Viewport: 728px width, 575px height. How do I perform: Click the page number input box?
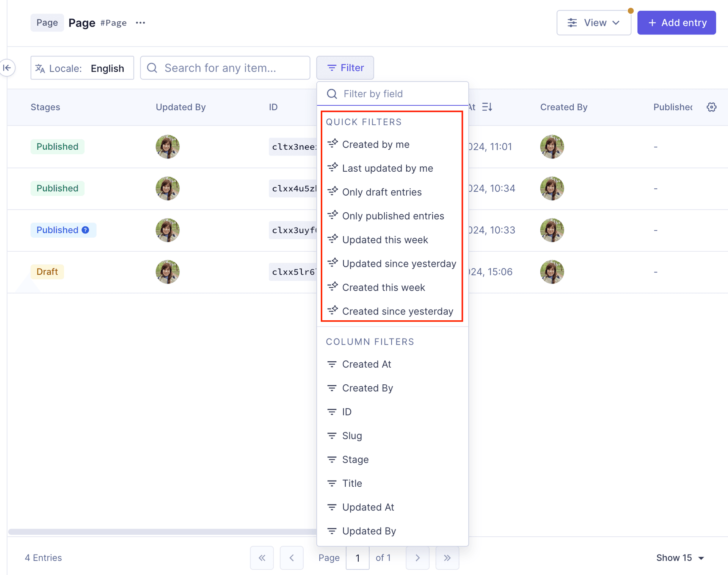pyautogui.click(x=358, y=558)
